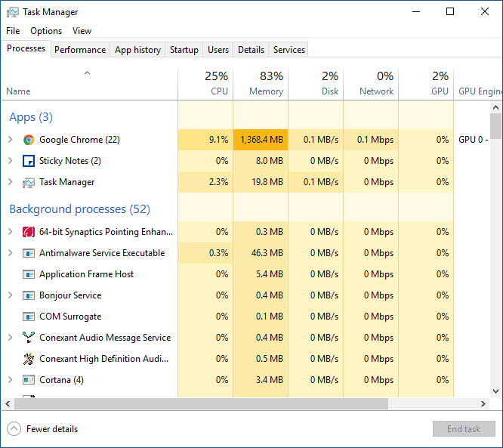Switch to the Performance tab

pos(80,50)
